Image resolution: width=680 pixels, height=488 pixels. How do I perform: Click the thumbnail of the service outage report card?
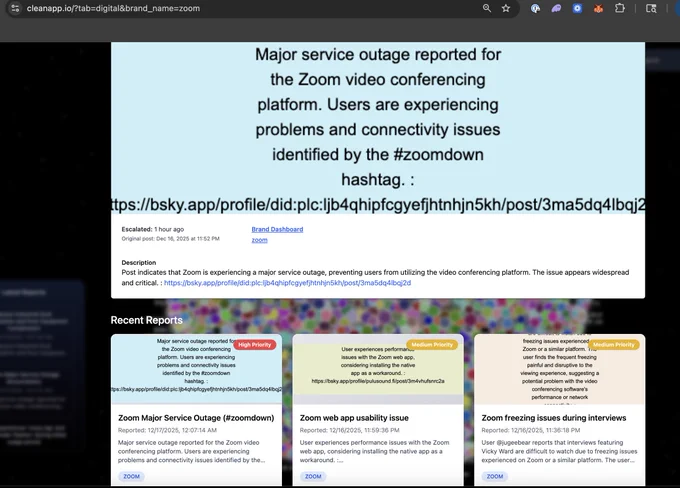[196, 369]
